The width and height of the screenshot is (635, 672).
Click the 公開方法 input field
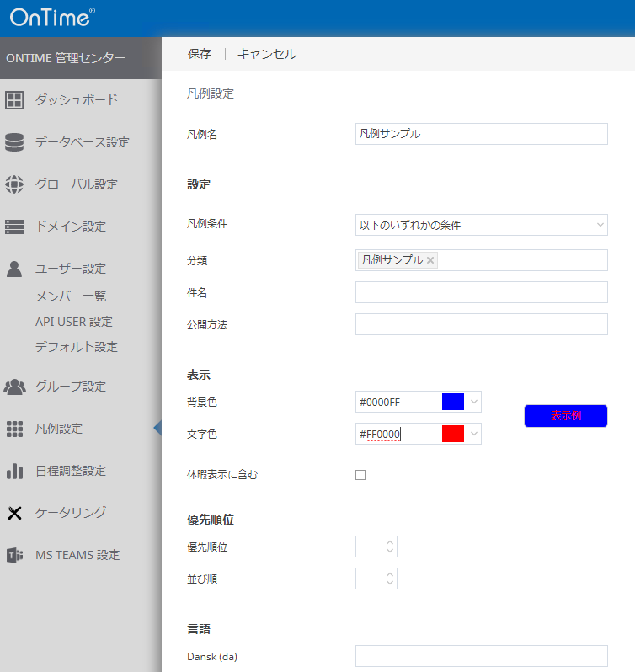tap(481, 324)
